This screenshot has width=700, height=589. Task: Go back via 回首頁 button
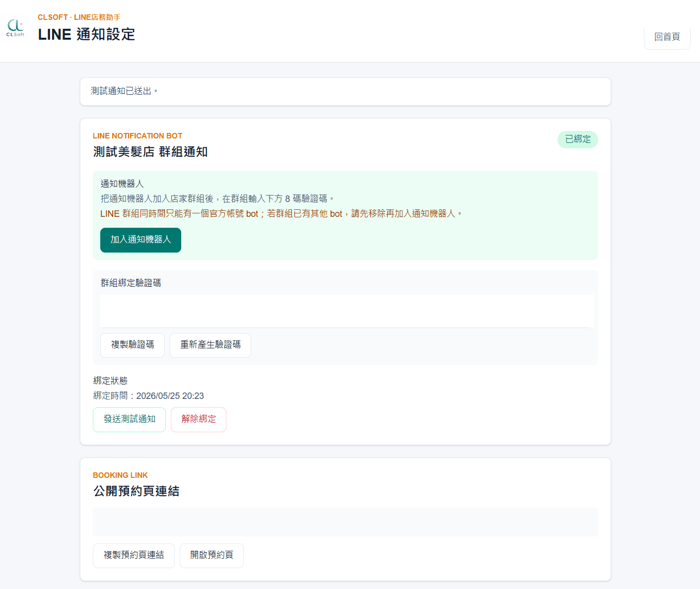[667, 37]
